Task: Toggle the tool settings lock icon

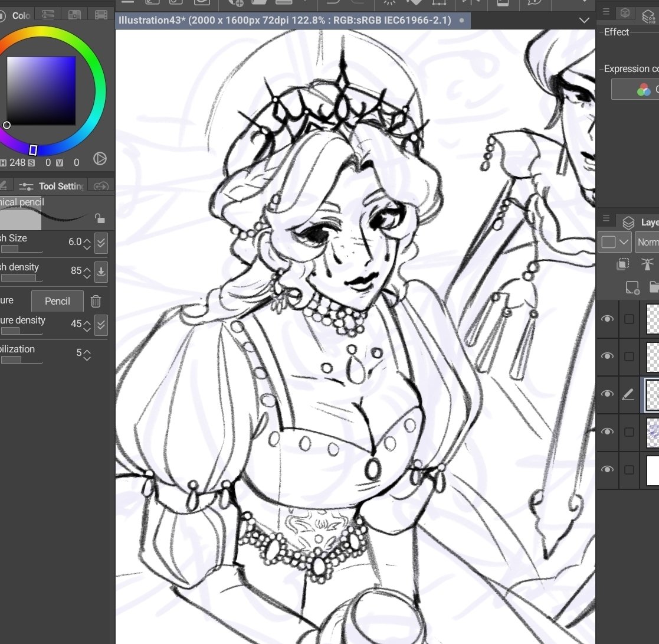Action: point(100,218)
